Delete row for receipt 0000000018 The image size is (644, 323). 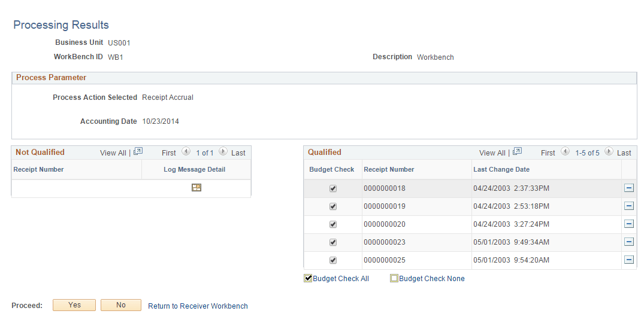pyautogui.click(x=629, y=188)
